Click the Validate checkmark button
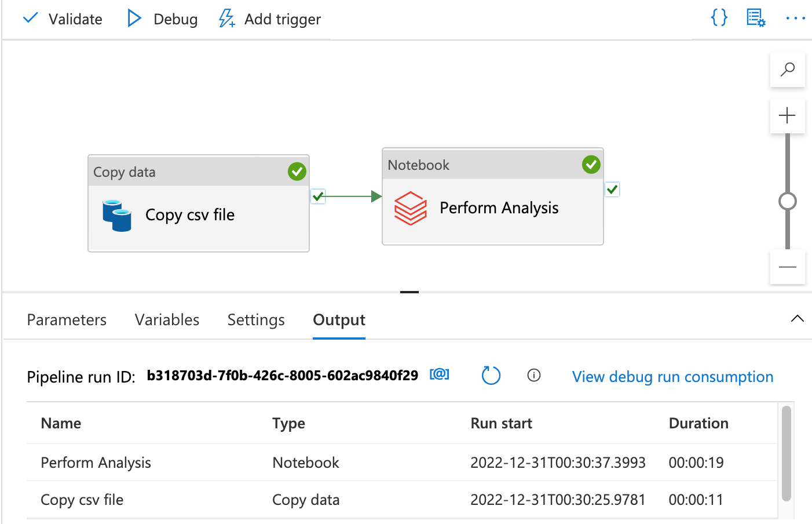Viewport: 812px width, 524px height. [x=63, y=19]
